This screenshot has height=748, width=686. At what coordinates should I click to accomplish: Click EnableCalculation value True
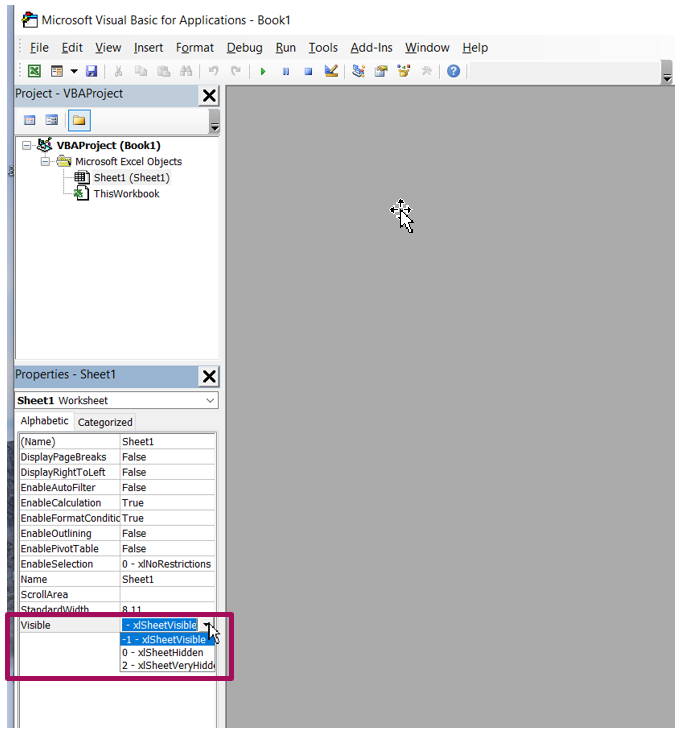click(x=167, y=503)
